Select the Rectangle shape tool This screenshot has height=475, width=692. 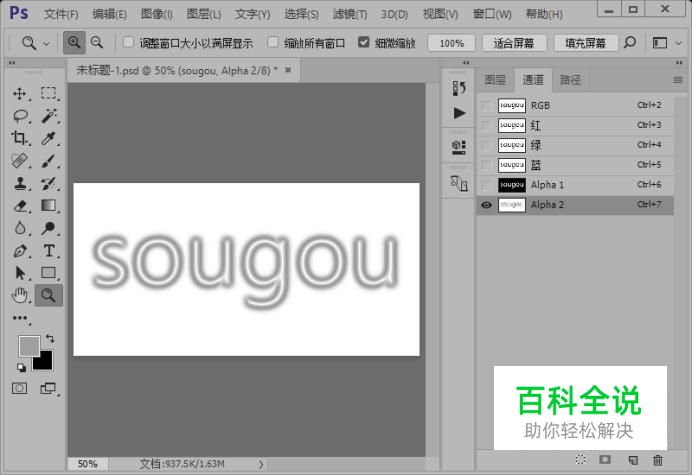pos(49,273)
